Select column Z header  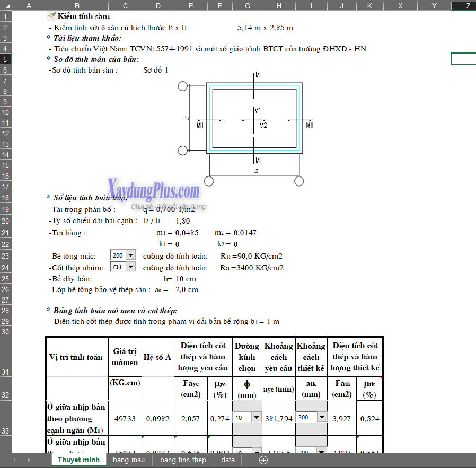464,6
